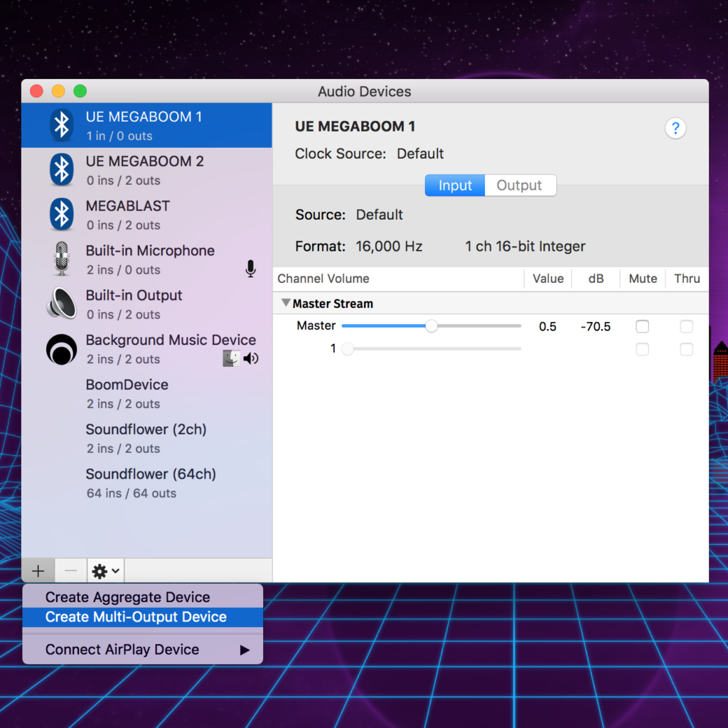728x728 pixels.
Task: Switch to the Input tab
Action: (x=455, y=186)
